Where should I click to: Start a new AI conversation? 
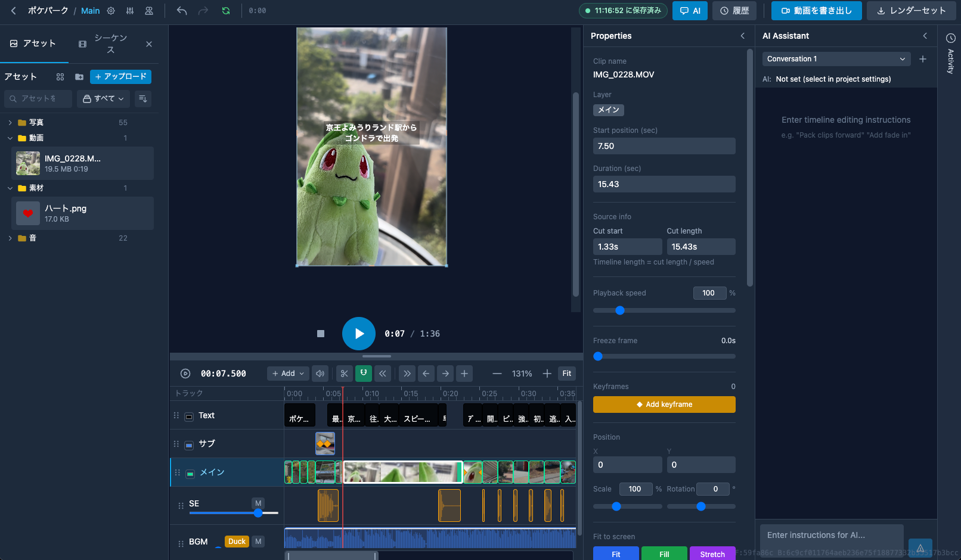[923, 59]
